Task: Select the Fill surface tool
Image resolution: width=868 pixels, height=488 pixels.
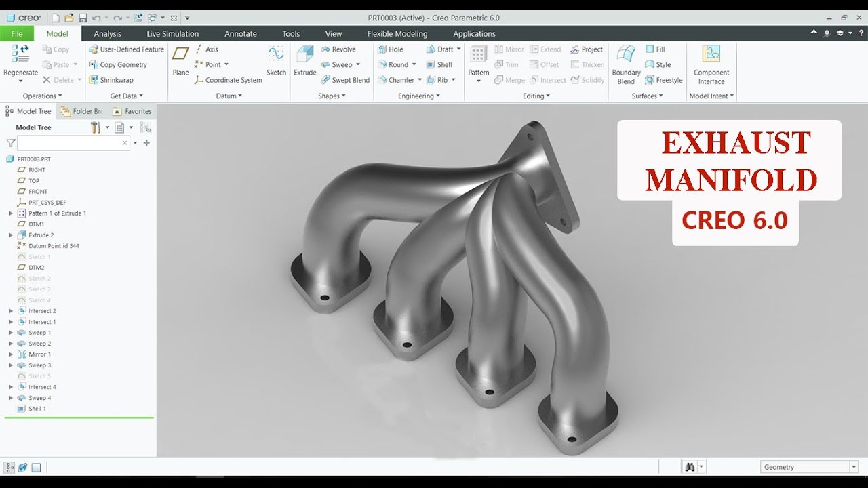Action: [x=655, y=49]
